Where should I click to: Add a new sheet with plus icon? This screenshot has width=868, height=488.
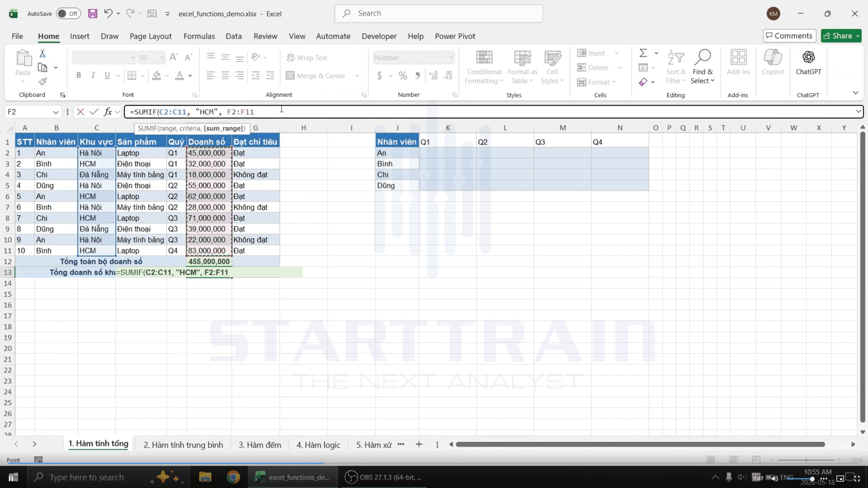(x=419, y=445)
